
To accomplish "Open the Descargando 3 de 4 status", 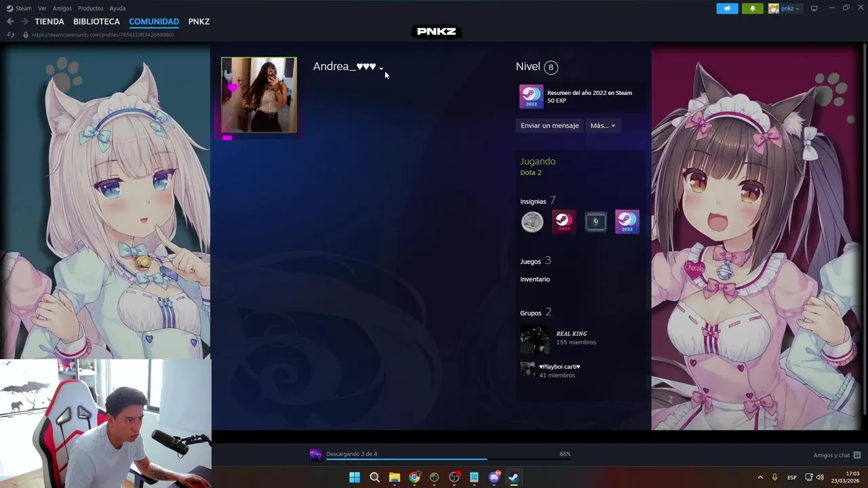I will point(351,454).
